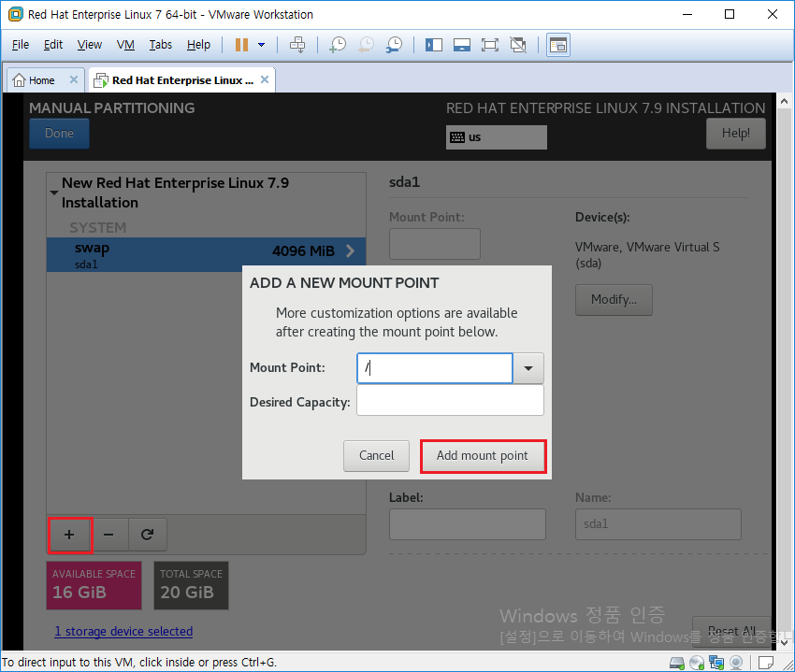Open the power options dropdown arrow
The width and height of the screenshot is (795, 672).
261,45
